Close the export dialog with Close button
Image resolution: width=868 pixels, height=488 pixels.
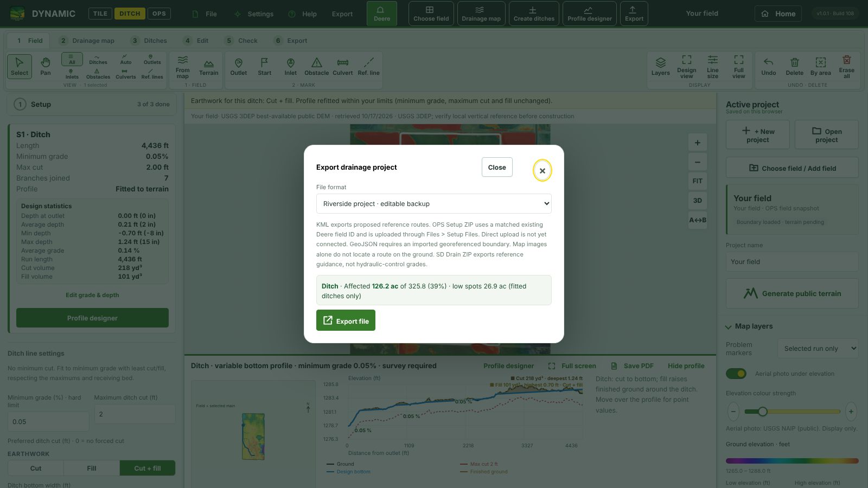497,167
